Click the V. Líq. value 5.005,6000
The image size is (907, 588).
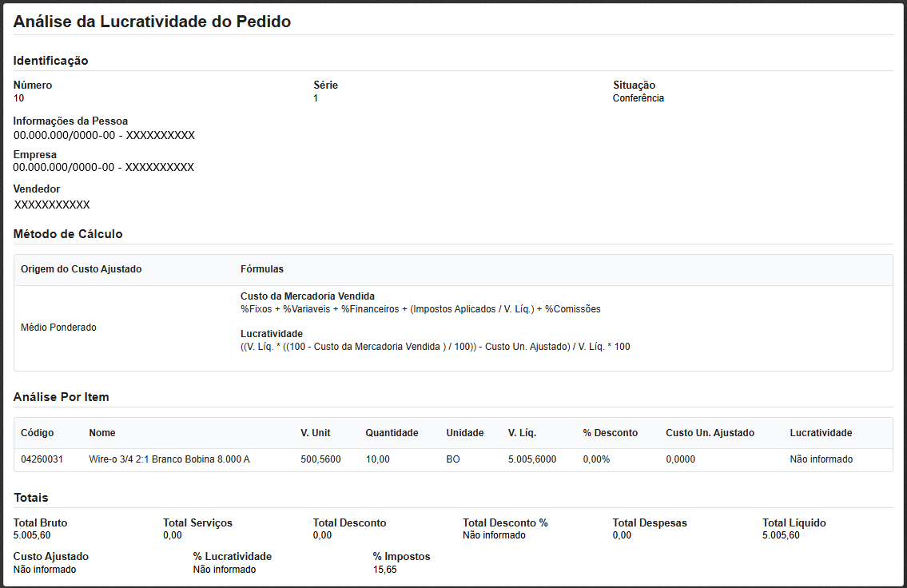click(531, 459)
